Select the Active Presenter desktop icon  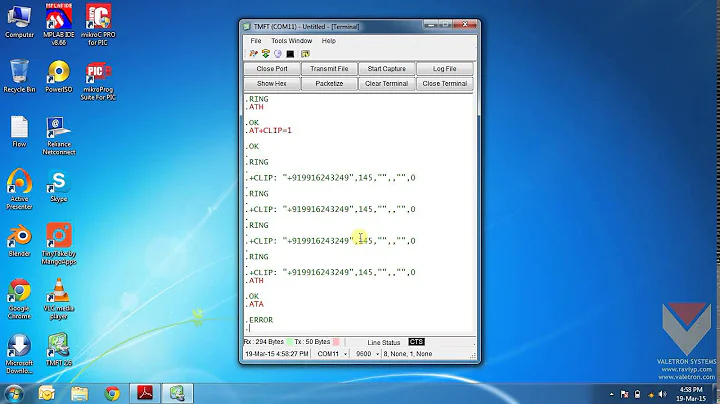click(x=19, y=189)
